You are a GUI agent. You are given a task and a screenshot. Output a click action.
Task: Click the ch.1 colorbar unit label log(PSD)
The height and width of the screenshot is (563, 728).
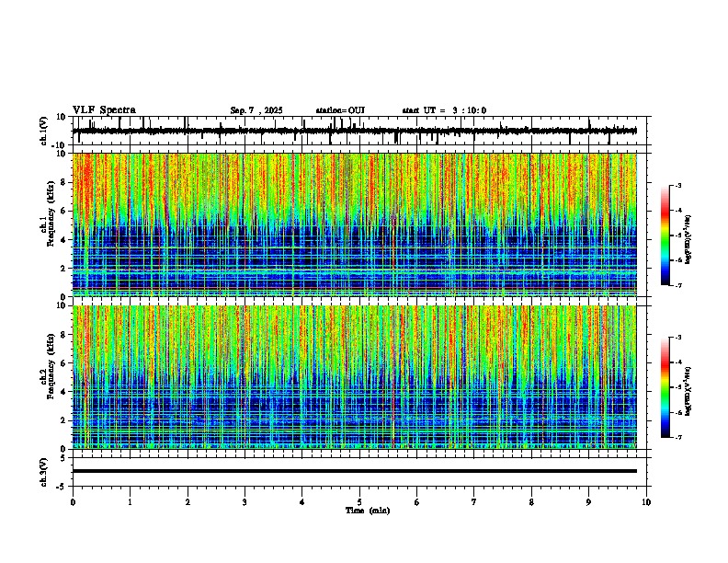(x=688, y=240)
